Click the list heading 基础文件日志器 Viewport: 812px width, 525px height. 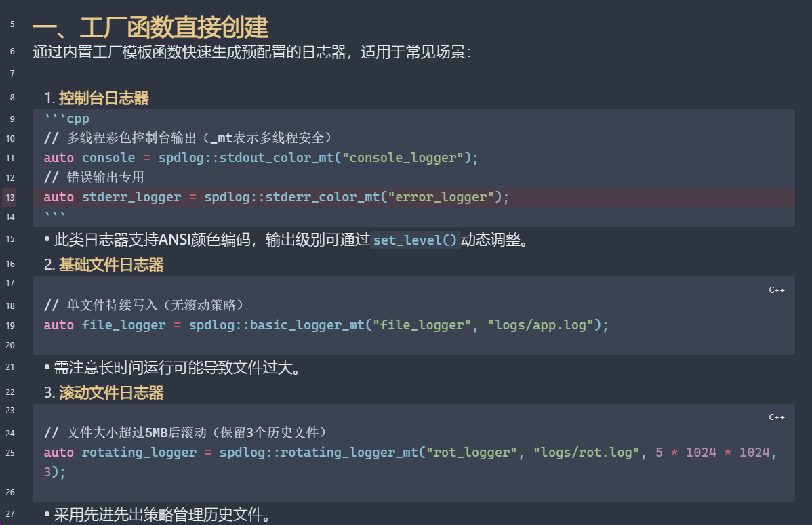[x=111, y=265]
